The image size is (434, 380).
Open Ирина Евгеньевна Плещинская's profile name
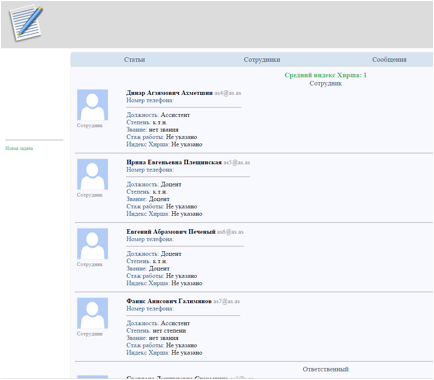pyautogui.click(x=174, y=162)
